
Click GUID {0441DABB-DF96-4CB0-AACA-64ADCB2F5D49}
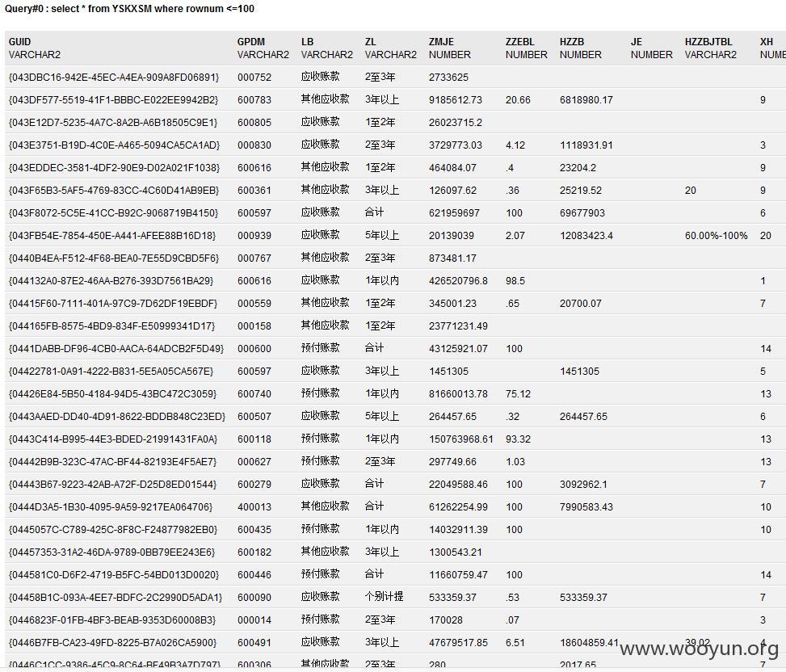tap(116, 348)
